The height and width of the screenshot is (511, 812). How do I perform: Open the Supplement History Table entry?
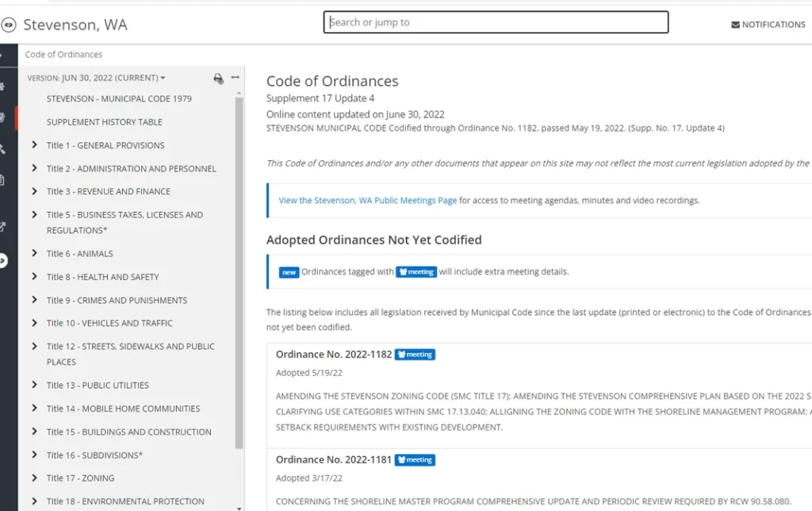[x=104, y=122]
